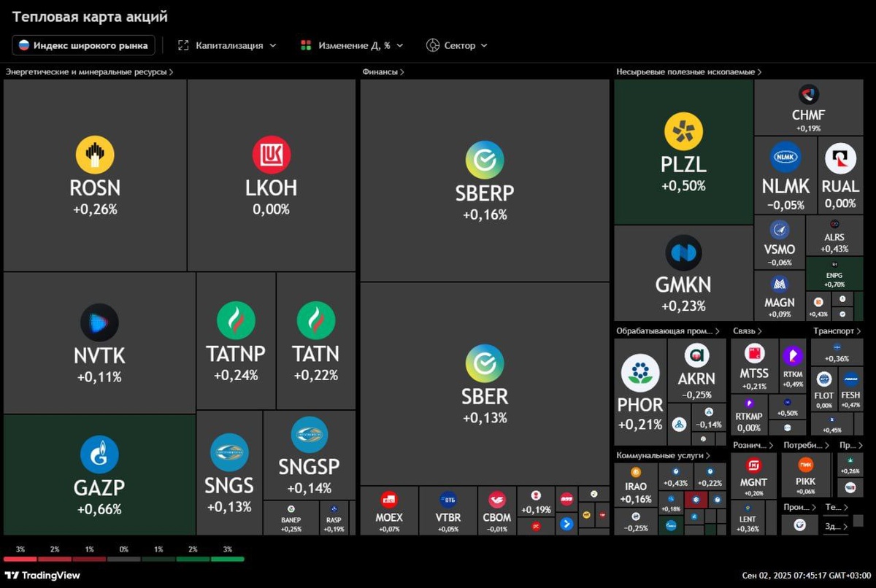
Task: Click the VTBR bank logo
Action: point(448,500)
